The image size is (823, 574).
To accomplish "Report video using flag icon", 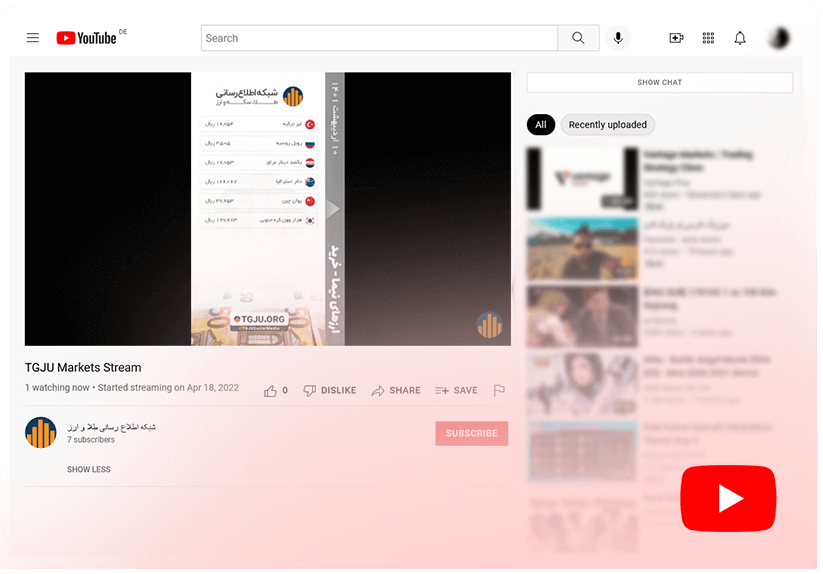I will 499,391.
